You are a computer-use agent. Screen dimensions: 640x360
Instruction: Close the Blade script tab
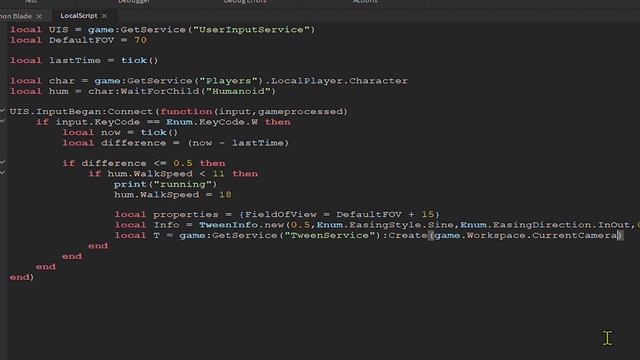pyautogui.click(x=39, y=16)
